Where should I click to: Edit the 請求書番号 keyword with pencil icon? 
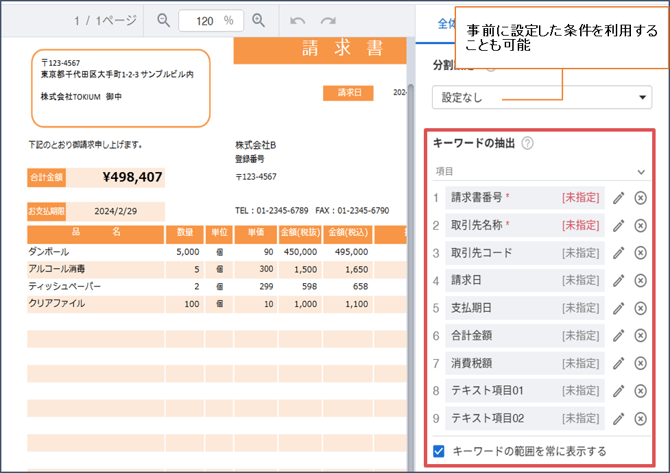tap(619, 198)
